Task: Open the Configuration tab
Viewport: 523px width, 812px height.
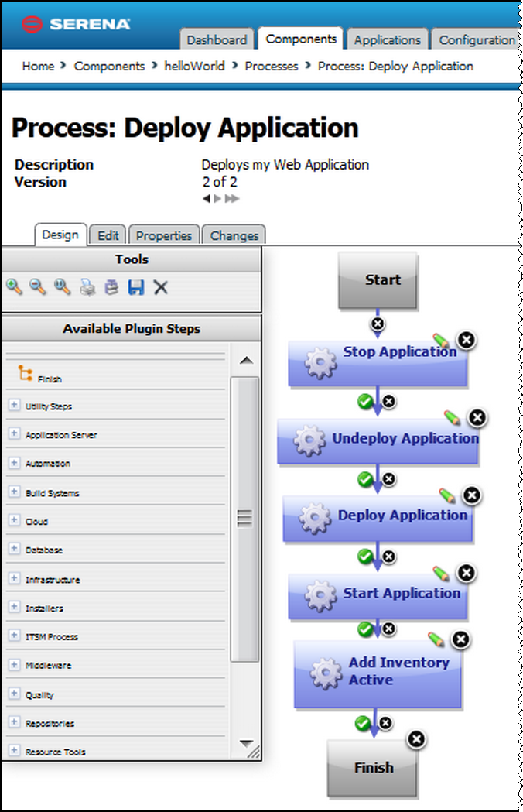Action: [477, 40]
